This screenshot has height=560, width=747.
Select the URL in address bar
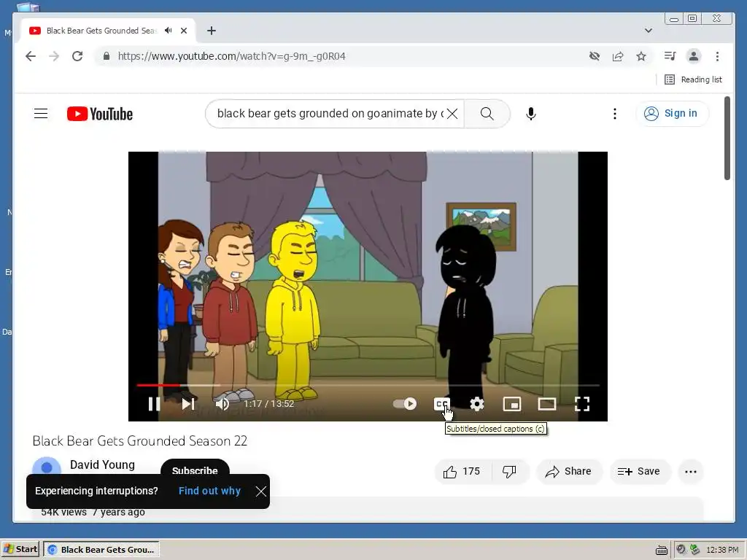[231, 56]
